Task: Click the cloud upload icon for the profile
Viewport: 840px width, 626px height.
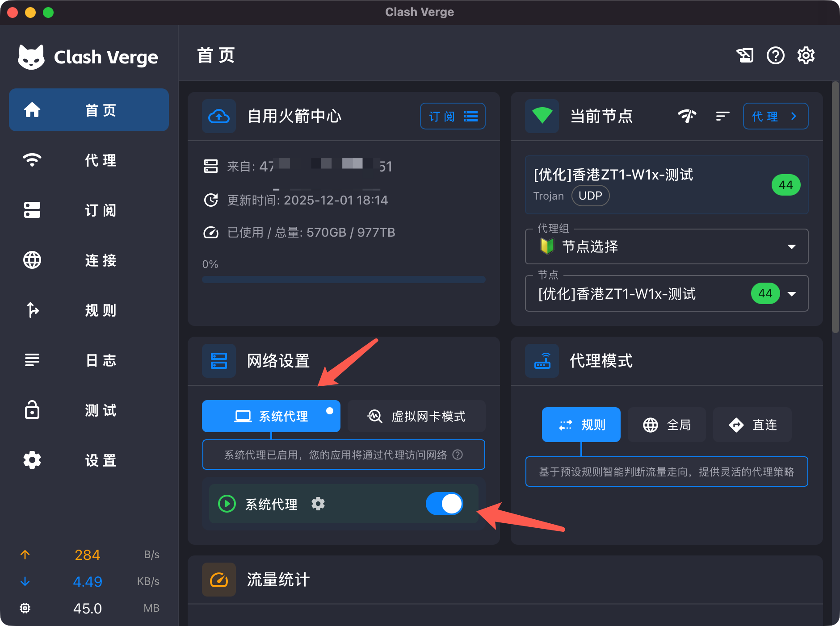Action: (x=219, y=117)
